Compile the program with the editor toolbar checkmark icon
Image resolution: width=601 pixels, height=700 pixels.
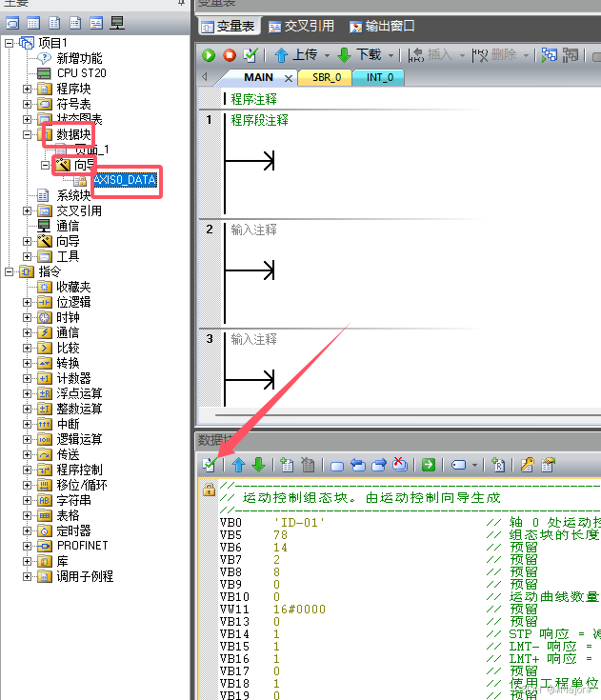(x=250, y=55)
